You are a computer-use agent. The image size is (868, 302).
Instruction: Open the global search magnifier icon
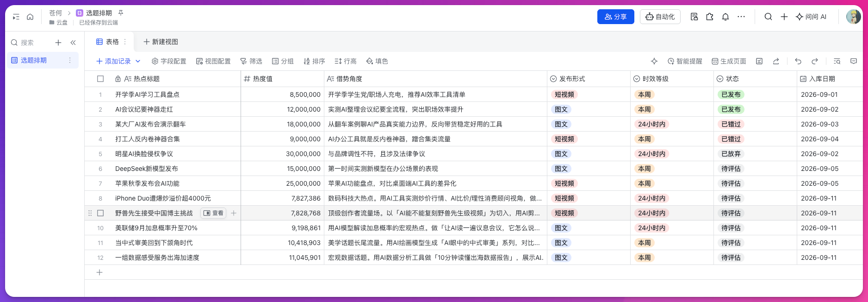click(768, 17)
